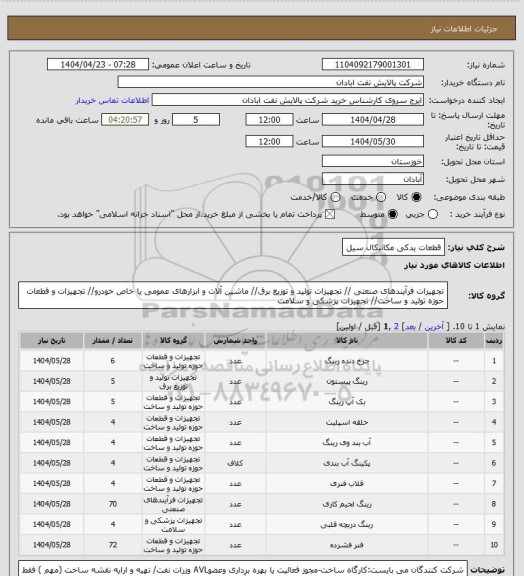Click item name فنر فشرده
This screenshot has height=576, width=524.
click(347, 545)
